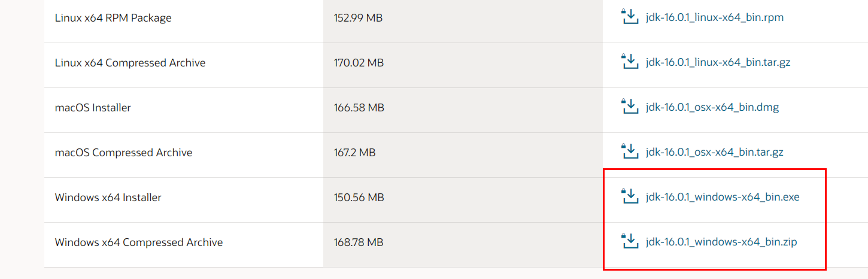Click download icon for Windows exe installer
This screenshot has width=868, height=279.
630,196
